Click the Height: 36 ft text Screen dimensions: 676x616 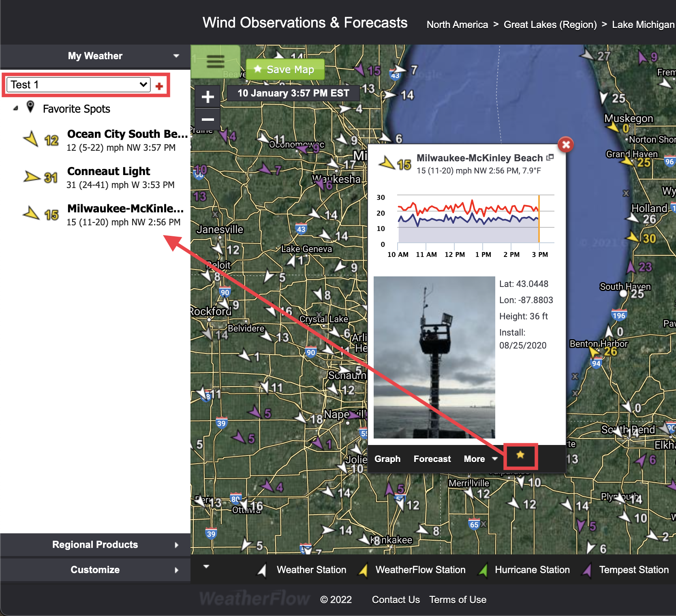(523, 316)
